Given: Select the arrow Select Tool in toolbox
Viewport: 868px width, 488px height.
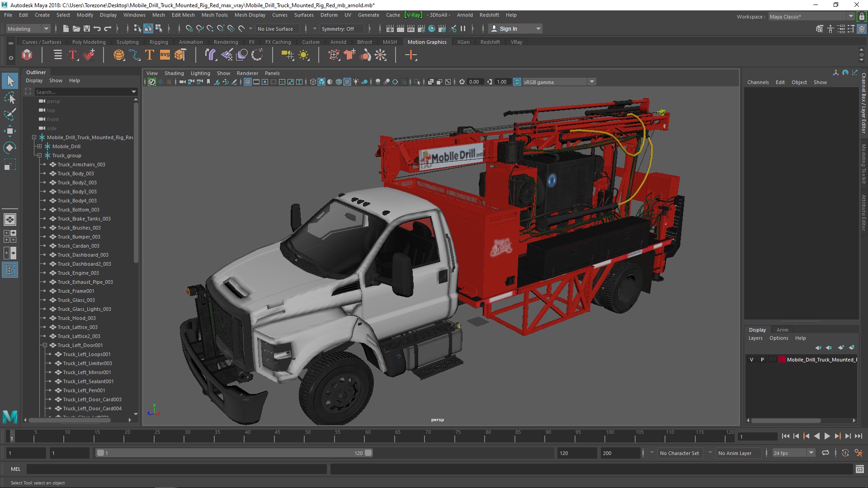Looking at the screenshot, I should 10,81.
